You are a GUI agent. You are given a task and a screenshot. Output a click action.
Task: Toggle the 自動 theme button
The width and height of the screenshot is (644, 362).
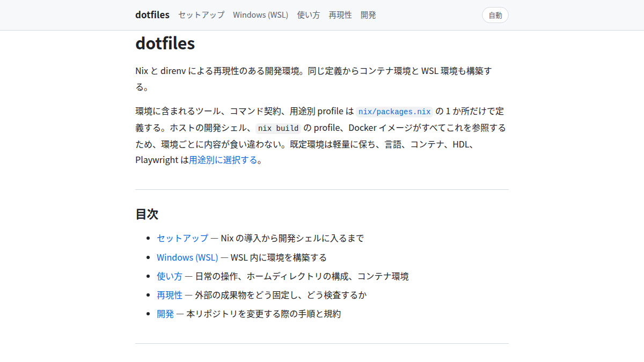pos(495,15)
